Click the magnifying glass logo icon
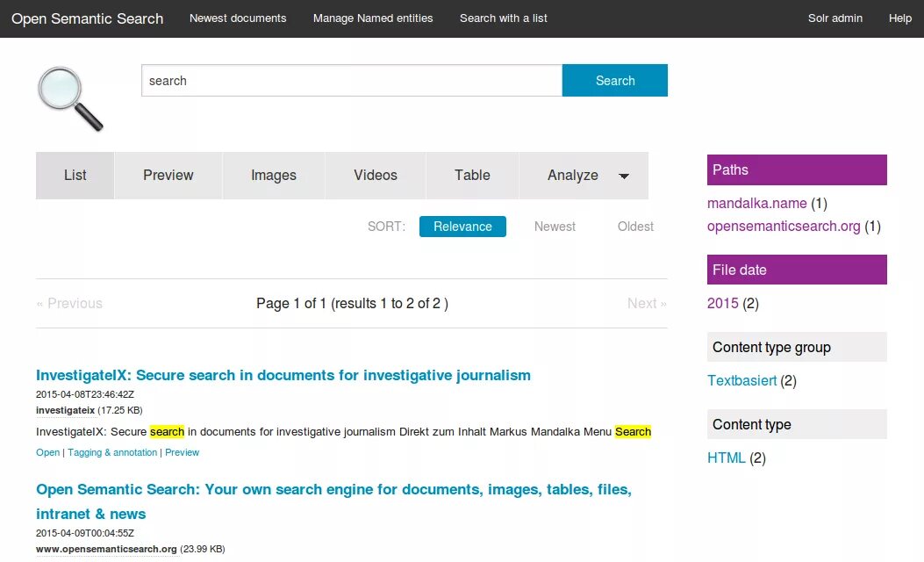 [x=70, y=98]
